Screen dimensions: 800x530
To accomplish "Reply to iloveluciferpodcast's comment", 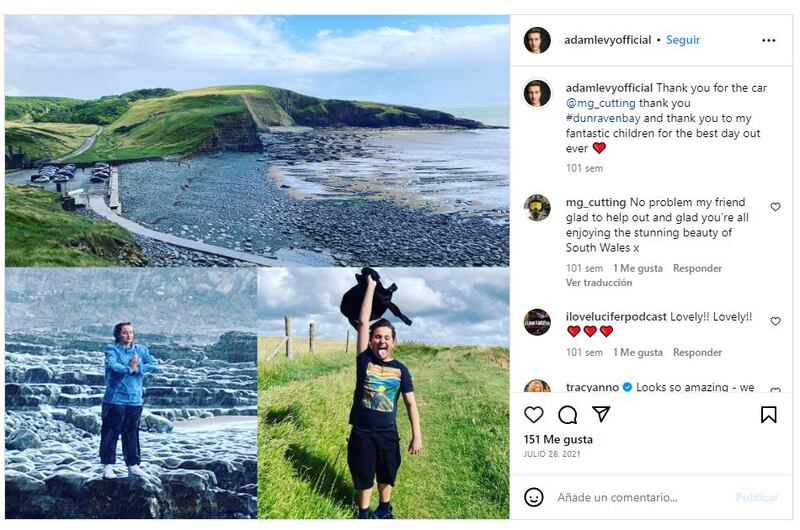I will (697, 352).
